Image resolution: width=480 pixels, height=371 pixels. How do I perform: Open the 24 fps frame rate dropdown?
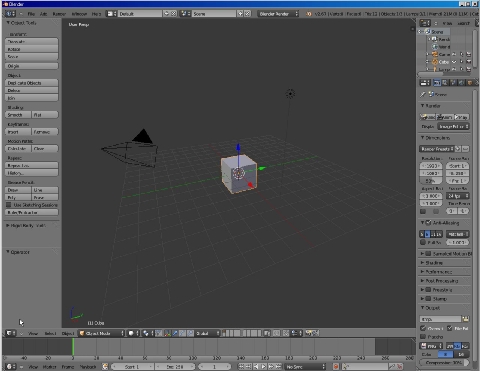[458, 196]
